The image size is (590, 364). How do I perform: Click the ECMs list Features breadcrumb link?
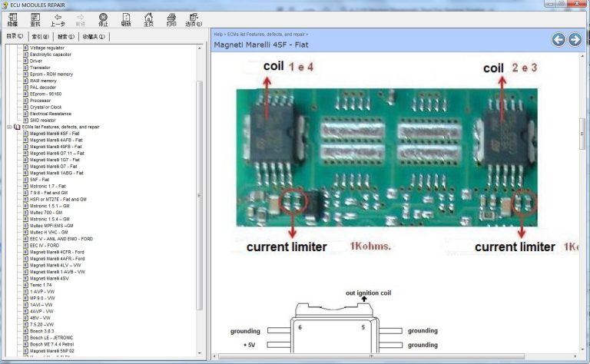click(x=266, y=35)
